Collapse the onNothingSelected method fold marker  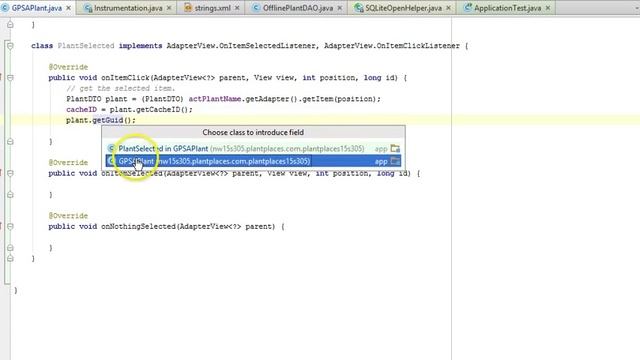[10, 226]
